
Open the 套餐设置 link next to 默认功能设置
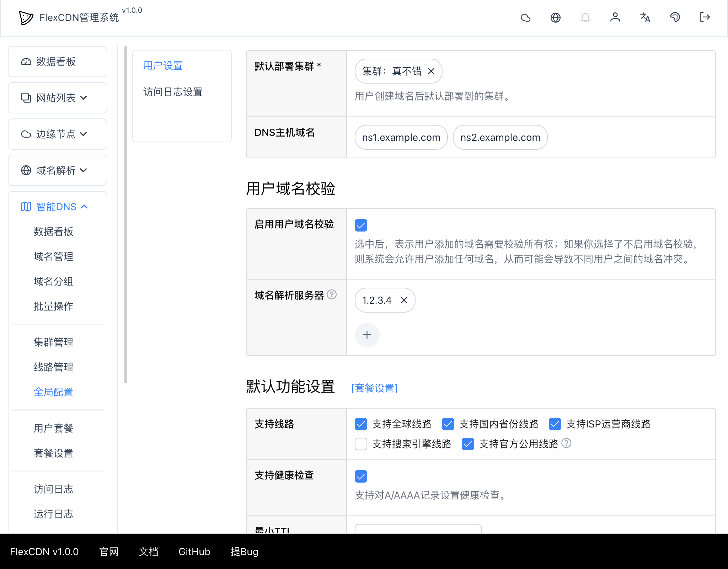point(374,388)
